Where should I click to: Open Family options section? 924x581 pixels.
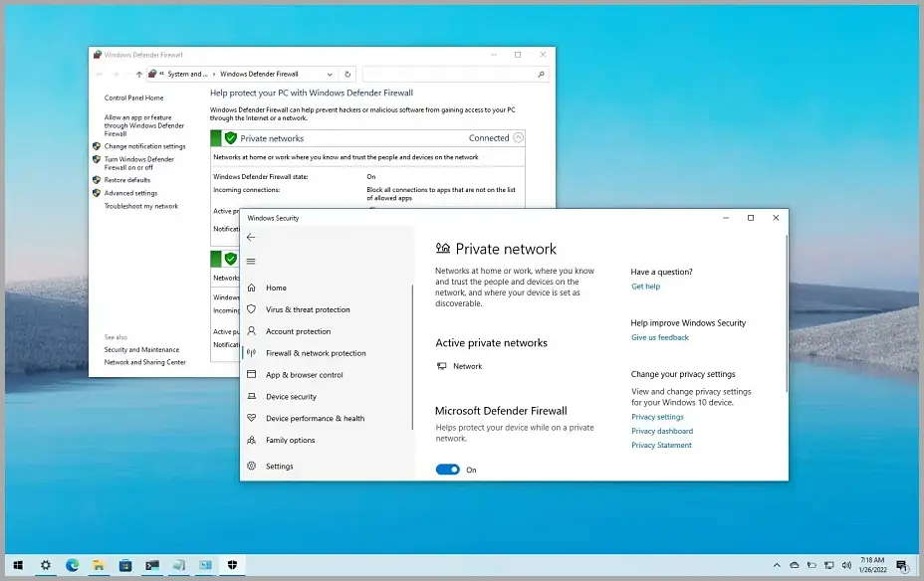[x=291, y=441]
